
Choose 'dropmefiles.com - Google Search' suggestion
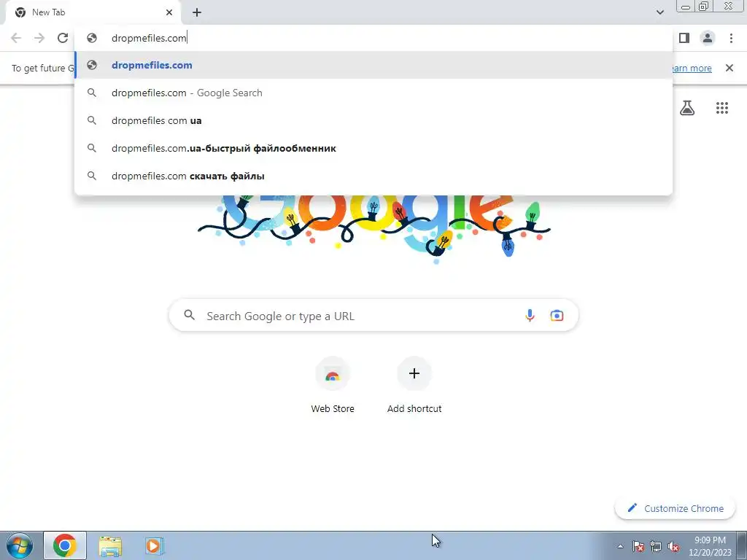click(x=374, y=93)
